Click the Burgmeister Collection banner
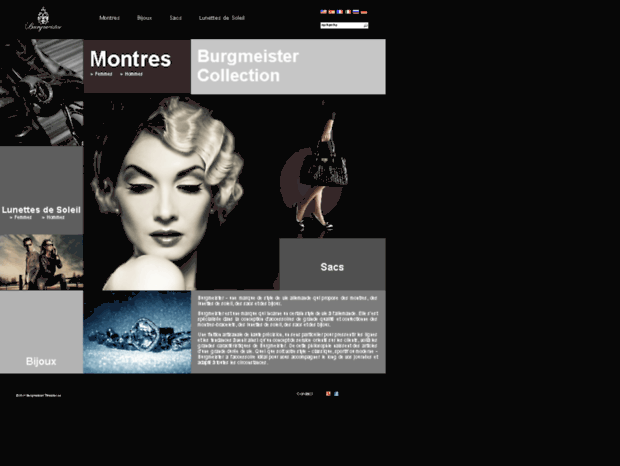This screenshot has height=466, width=620. tap(288, 66)
